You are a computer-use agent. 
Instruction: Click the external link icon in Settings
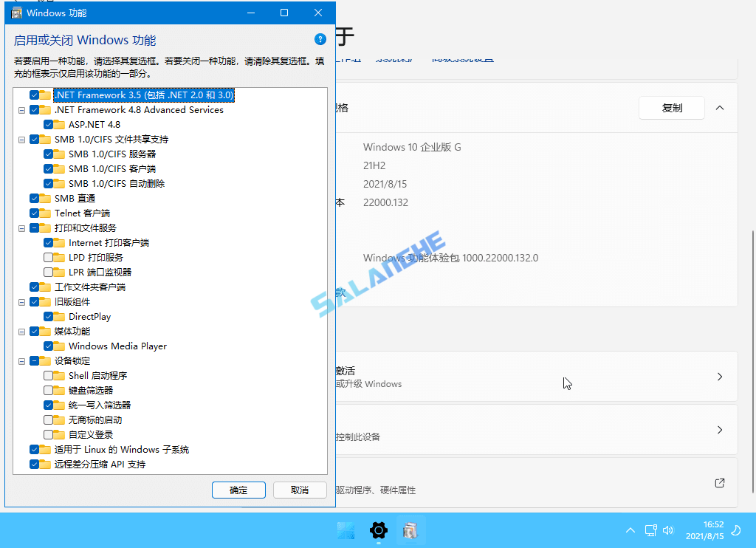pos(719,483)
